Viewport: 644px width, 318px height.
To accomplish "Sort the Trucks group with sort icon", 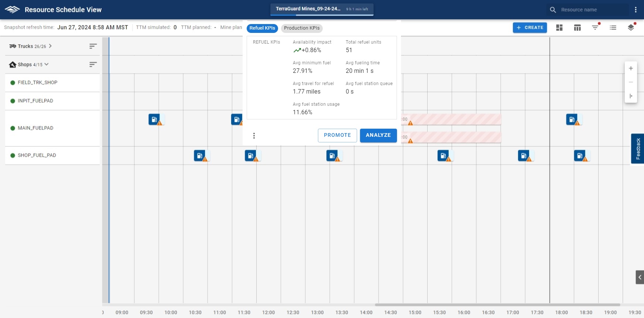I will [x=93, y=46].
